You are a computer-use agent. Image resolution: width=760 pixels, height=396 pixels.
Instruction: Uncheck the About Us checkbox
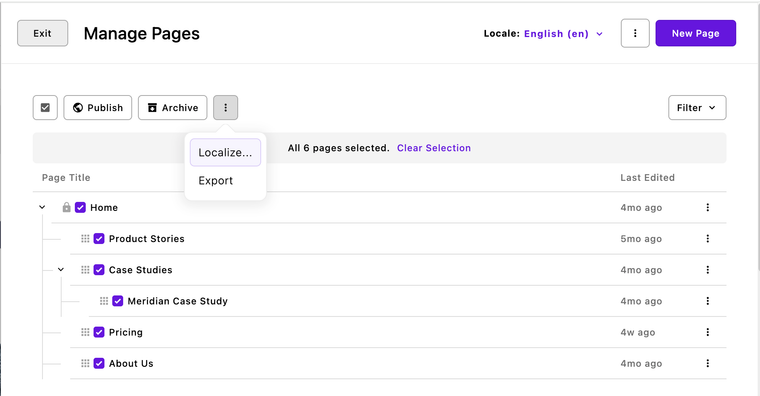[99, 363]
